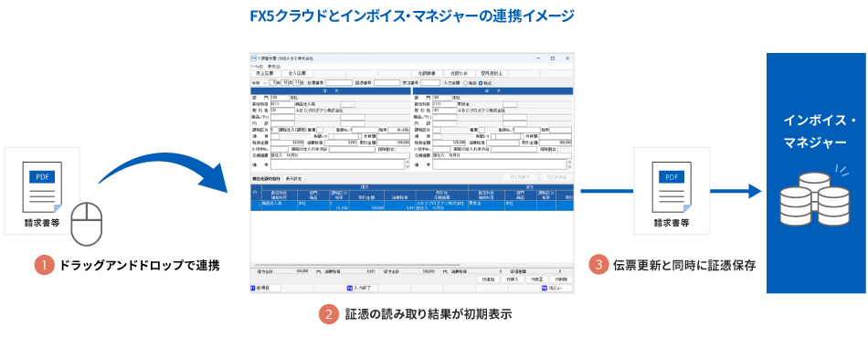Viewport: 868px width, 338px height.
Task: Click the 貸方 元帳摘要 field
Action: 503,155
